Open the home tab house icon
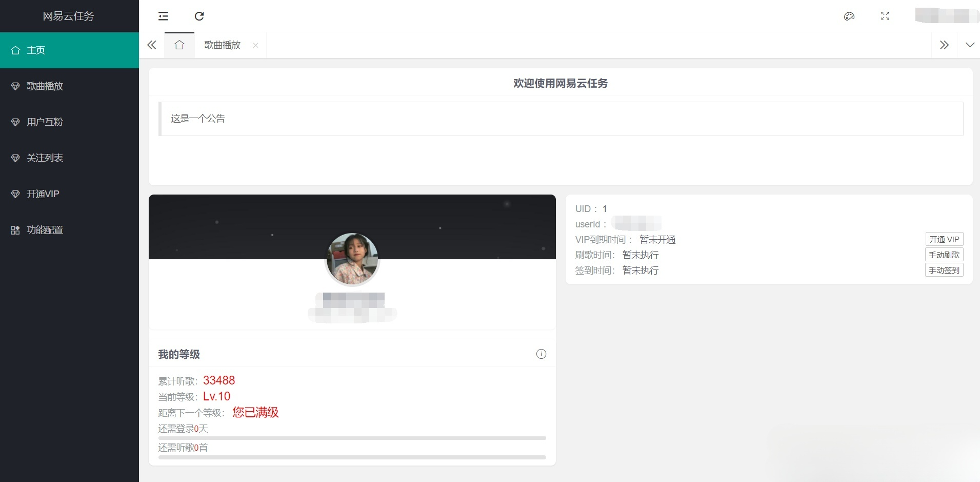This screenshot has width=980, height=482. pos(178,45)
